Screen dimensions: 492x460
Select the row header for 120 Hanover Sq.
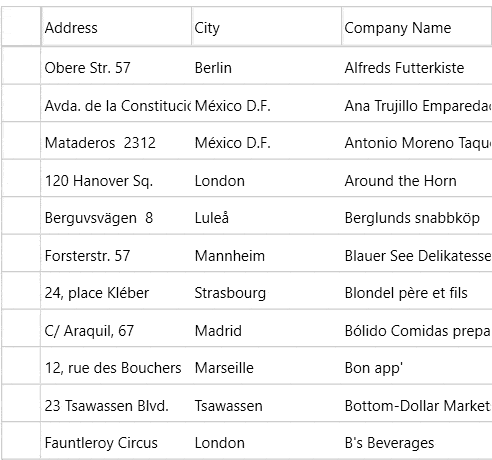[21, 178]
